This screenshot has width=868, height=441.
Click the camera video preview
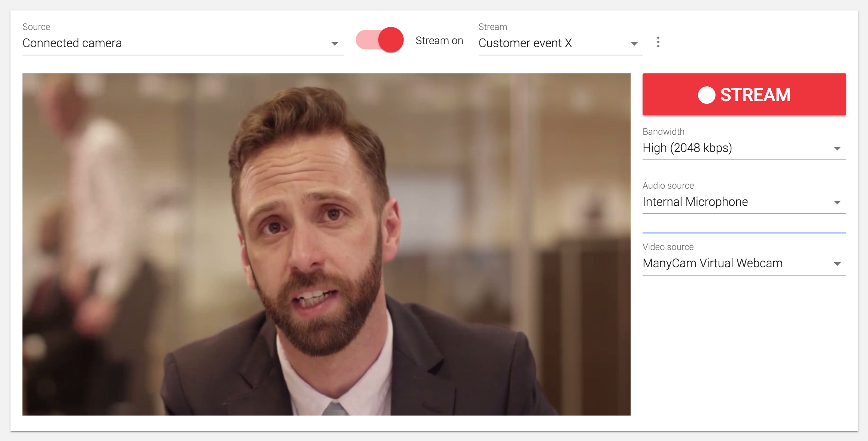pyautogui.click(x=326, y=244)
